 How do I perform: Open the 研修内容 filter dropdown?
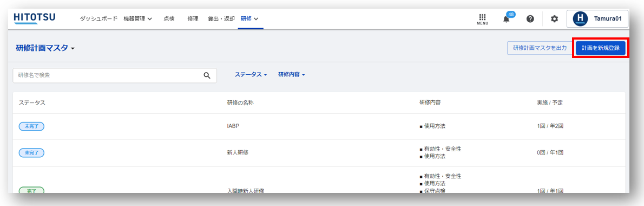coord(292,75)
